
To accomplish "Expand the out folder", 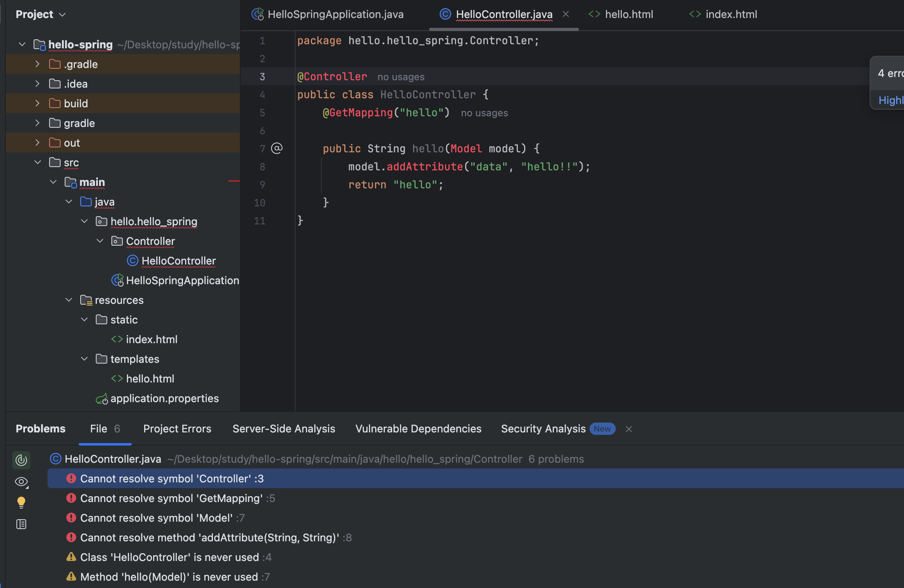I will (37, 142).
